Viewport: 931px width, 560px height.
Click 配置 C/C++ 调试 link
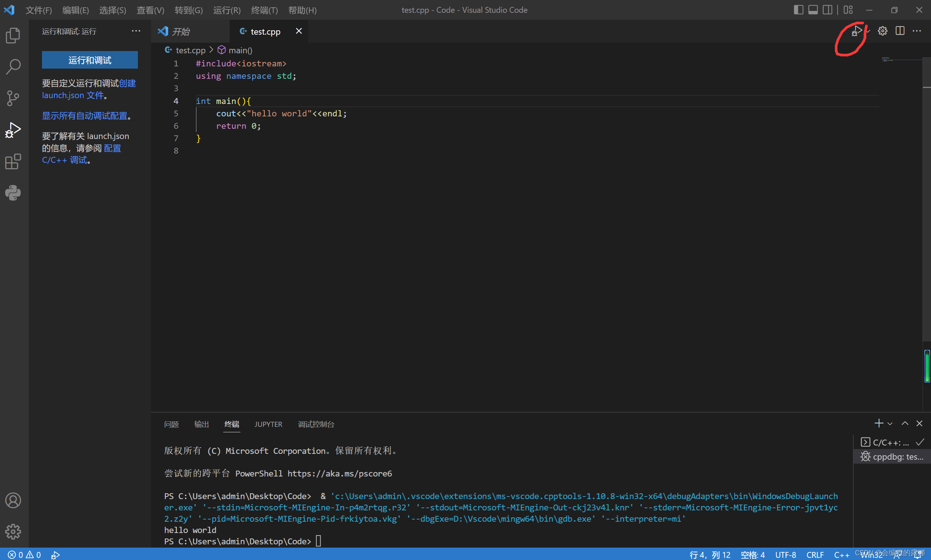[x=81, y=154]
